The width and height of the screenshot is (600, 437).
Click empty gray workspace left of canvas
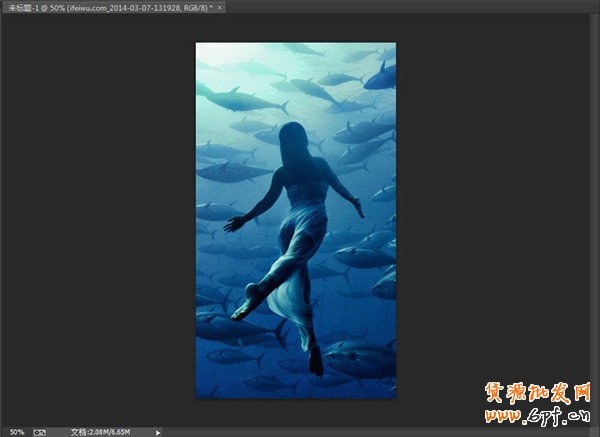100,220
